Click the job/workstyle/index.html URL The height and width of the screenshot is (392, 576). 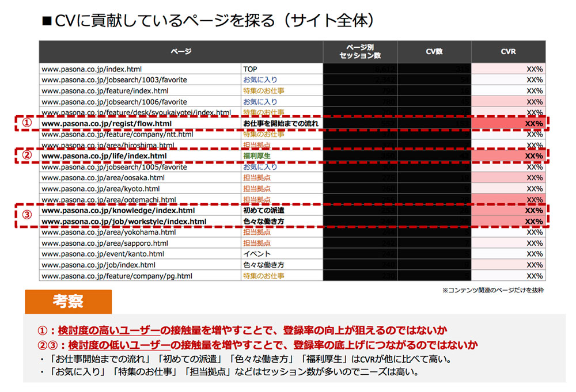[x=124, y=222]
